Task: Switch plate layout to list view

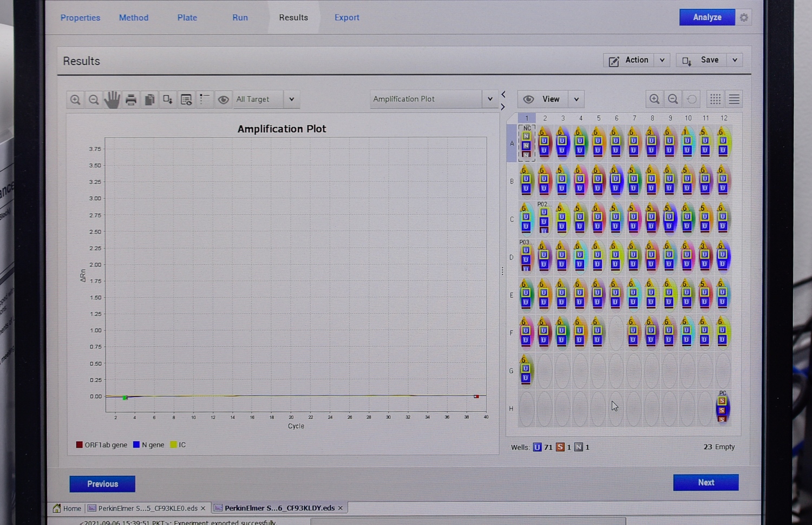Action: coord(734,99)
